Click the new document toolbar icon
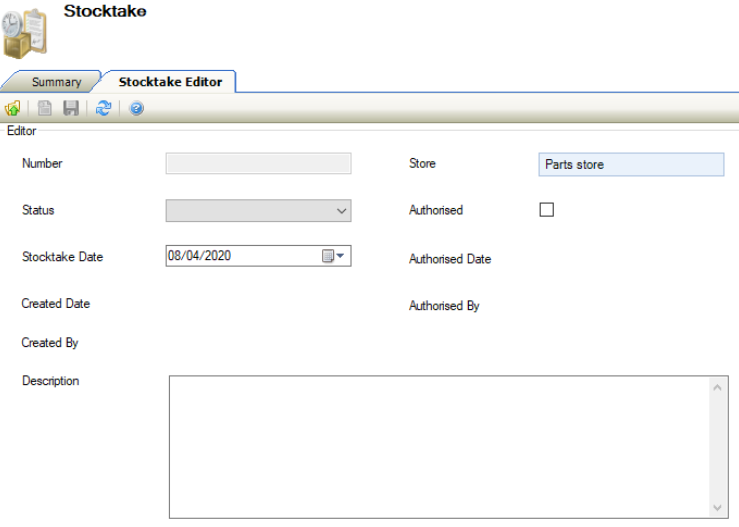This screenshot has width=739, height=527. (x=45, y=109)
